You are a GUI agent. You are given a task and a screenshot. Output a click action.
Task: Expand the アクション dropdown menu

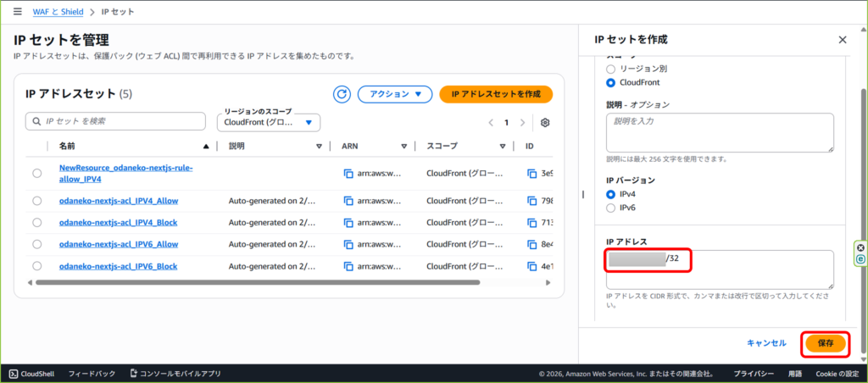(395, 94)
